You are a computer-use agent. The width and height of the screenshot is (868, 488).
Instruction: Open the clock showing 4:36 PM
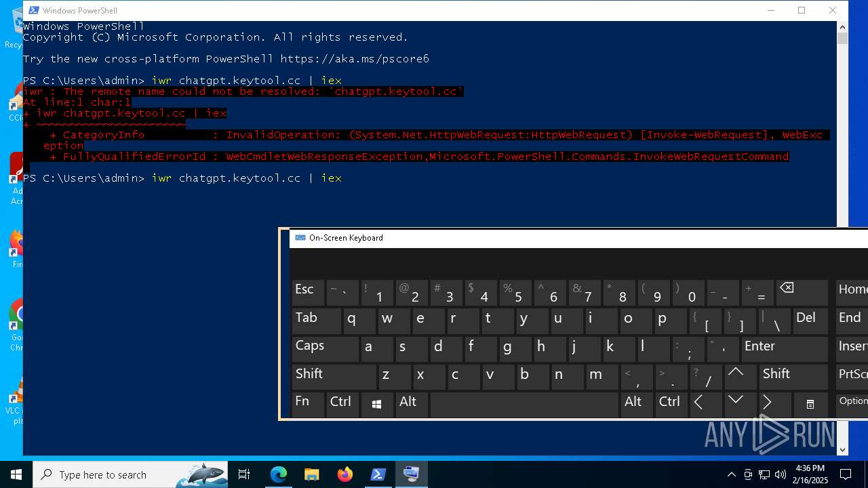pyautogui.click(x=810, y=474)
